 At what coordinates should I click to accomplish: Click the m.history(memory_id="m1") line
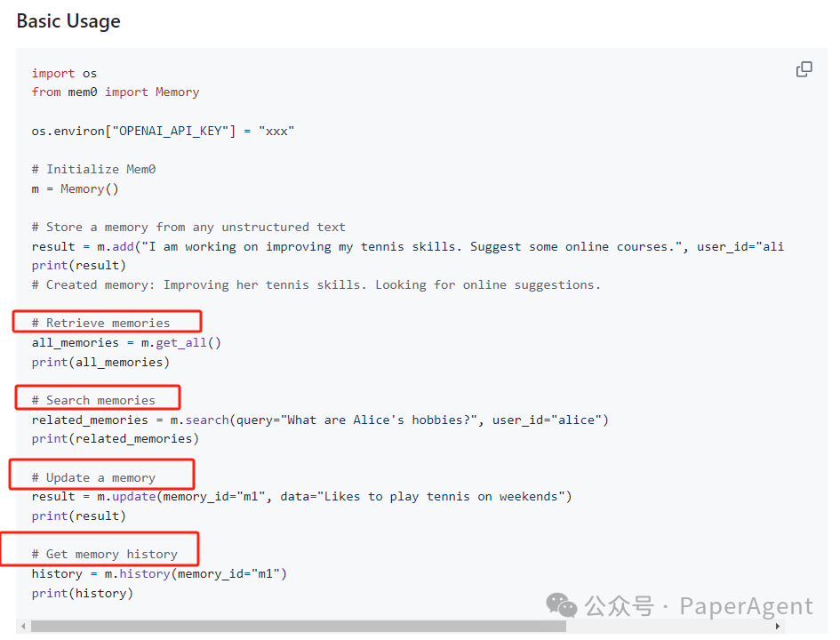(159, 574)
